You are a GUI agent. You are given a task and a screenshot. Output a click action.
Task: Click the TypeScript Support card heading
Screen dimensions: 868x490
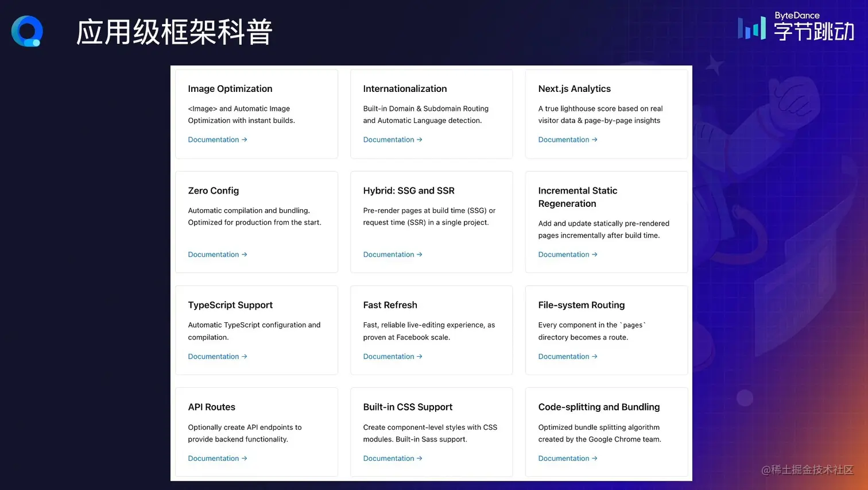[x=230, y=305]
